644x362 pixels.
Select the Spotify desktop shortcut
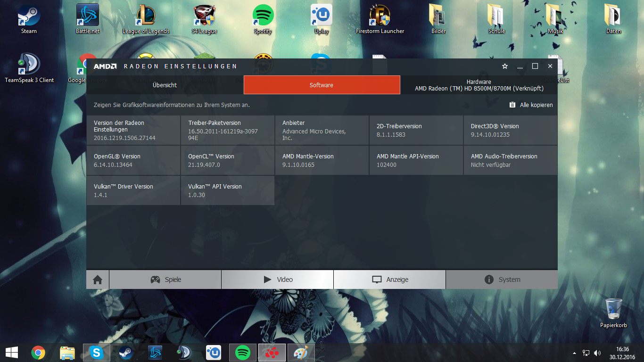point(263,19)
